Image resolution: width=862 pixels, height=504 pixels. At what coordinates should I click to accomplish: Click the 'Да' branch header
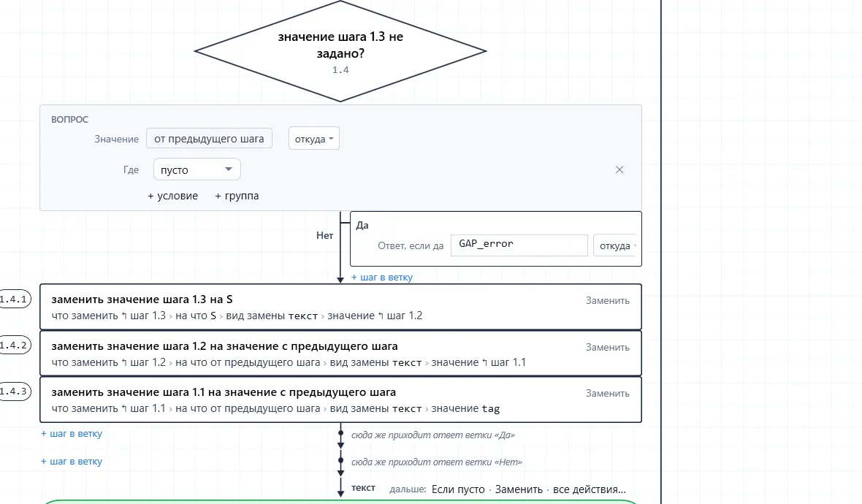(362, 226)
